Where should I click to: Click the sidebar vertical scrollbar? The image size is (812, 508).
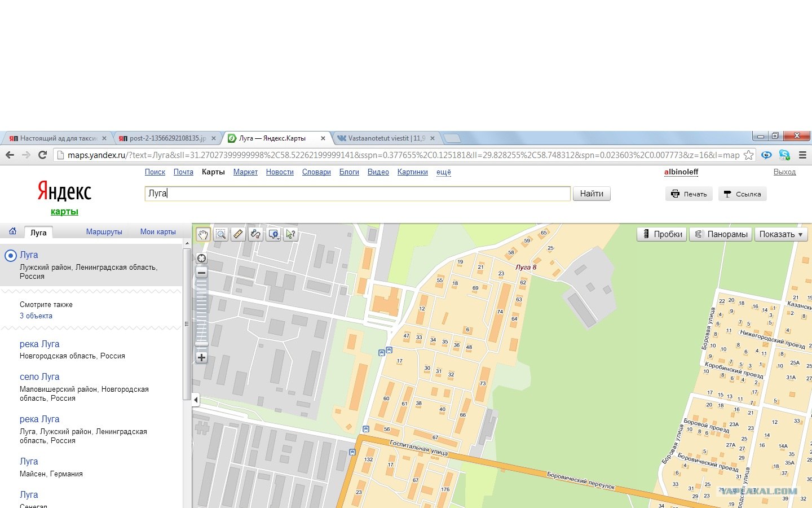pyautogui.click(x=187, y=325)
